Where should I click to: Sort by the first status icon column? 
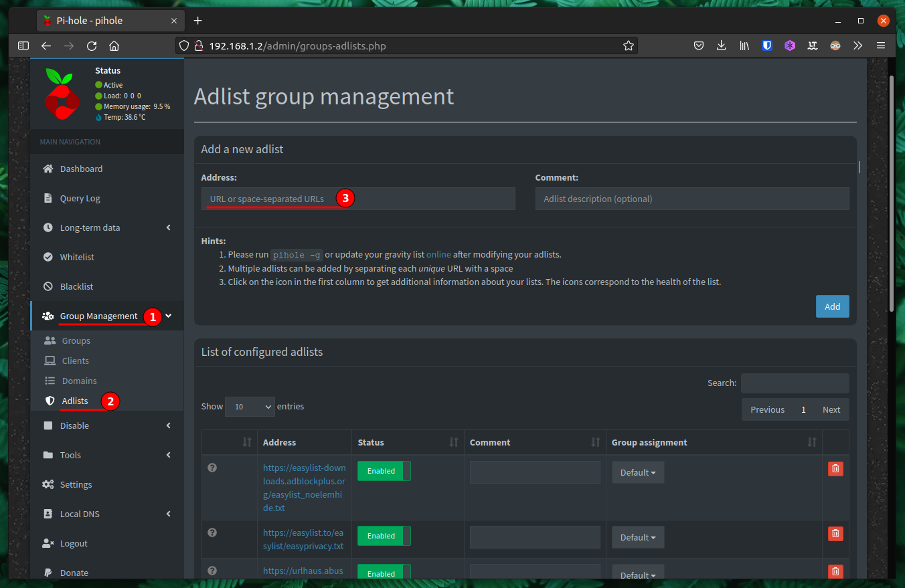coord(230,442)
